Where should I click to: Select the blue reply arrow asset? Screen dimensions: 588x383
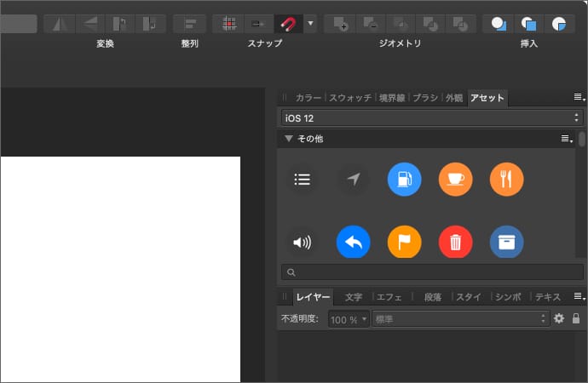353,243
